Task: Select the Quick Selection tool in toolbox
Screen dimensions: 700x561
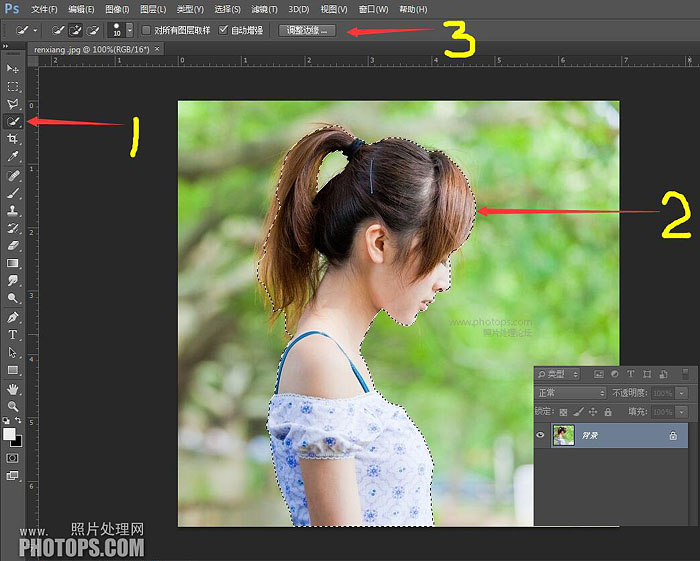Action: coord(12,121)
